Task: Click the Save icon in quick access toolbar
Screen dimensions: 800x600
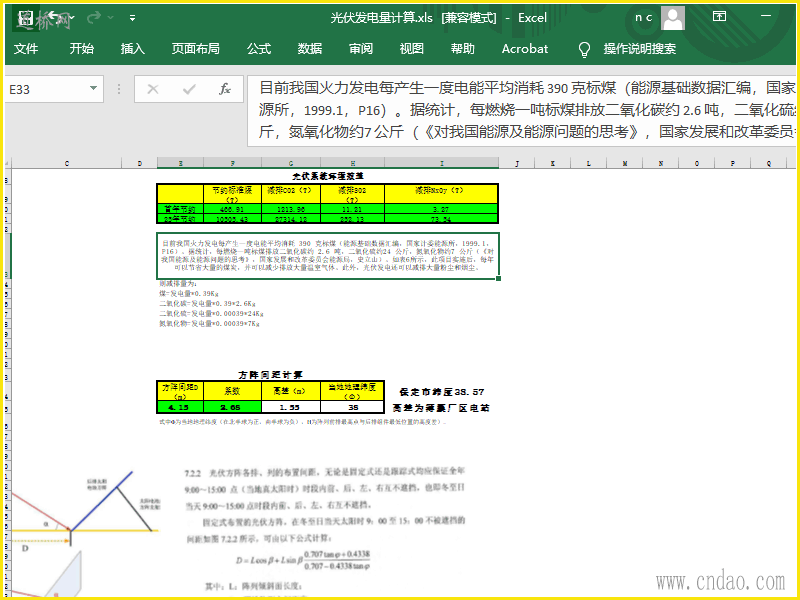Action: tap(26, 19)
